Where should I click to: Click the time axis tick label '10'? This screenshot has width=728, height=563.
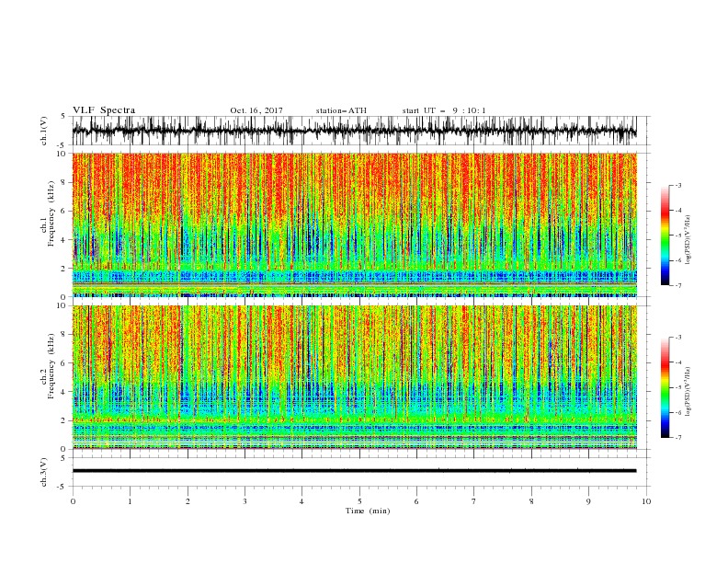click(646, 501)
